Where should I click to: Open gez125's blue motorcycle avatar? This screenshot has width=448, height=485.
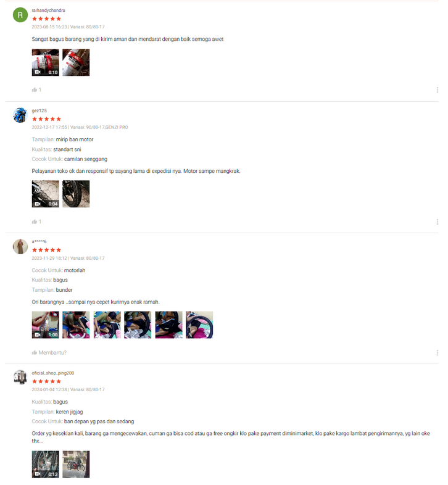(x=20, y=115)
